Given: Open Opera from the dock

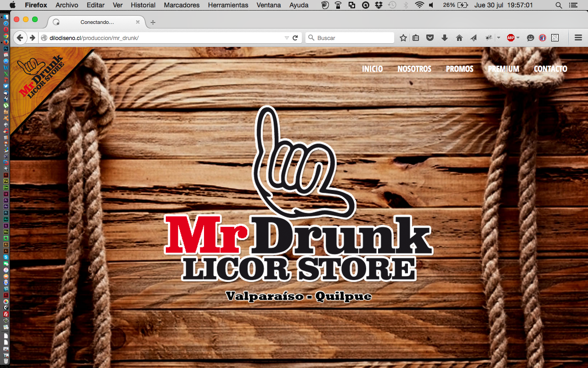Looking at the screenshot, I should tap(6, 29).
